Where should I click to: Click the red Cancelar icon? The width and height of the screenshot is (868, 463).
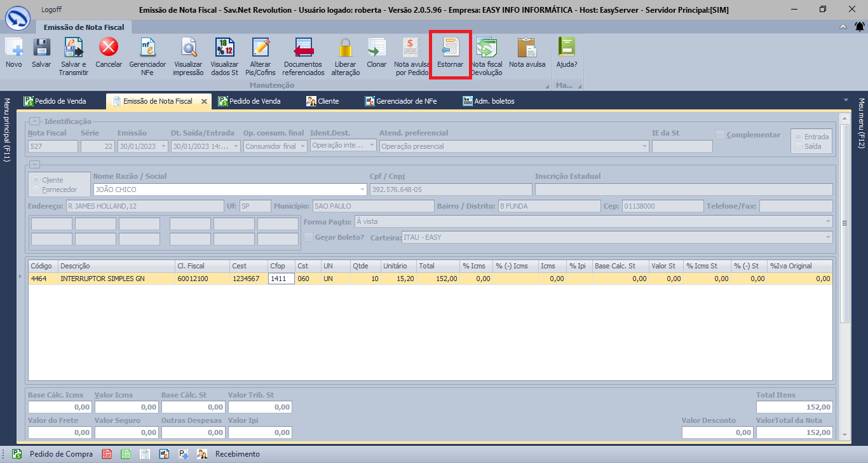(109, 48)
